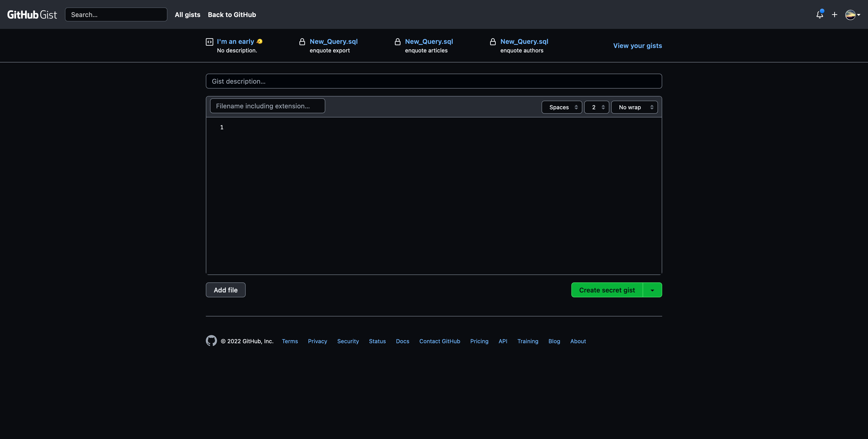Screen dimensions: 868x439
Task: Click the Add file button
Action: point(225,290)
